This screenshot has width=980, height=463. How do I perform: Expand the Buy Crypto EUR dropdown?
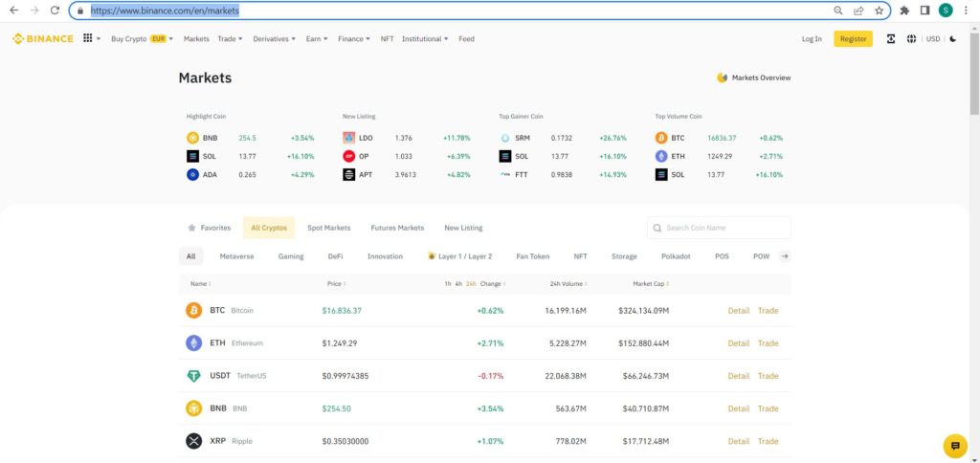click(142, 38)
